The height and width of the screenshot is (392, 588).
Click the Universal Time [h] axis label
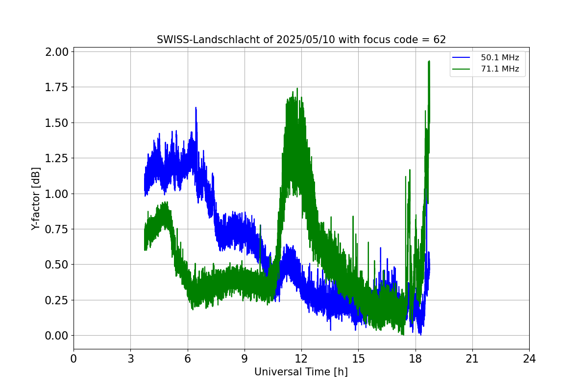301,372
